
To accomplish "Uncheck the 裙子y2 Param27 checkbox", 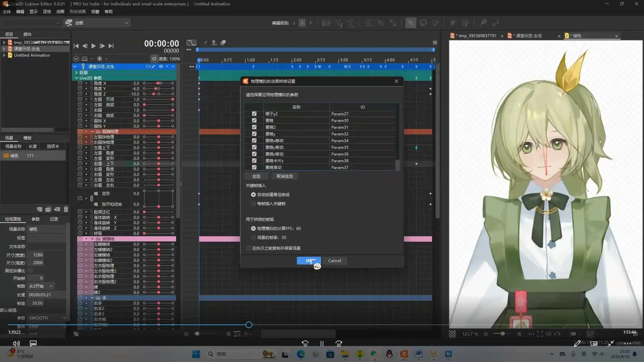I will point(254,114).
